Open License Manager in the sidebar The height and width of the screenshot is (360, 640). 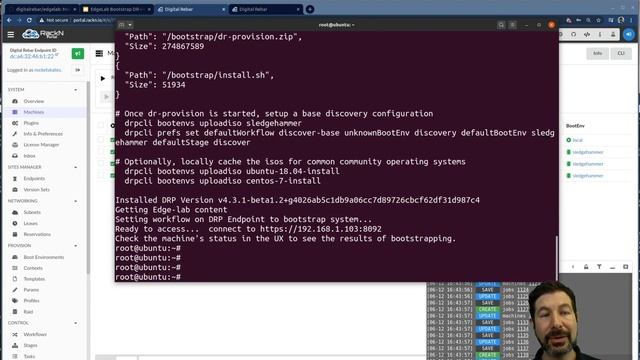click(x=41, y=145)
